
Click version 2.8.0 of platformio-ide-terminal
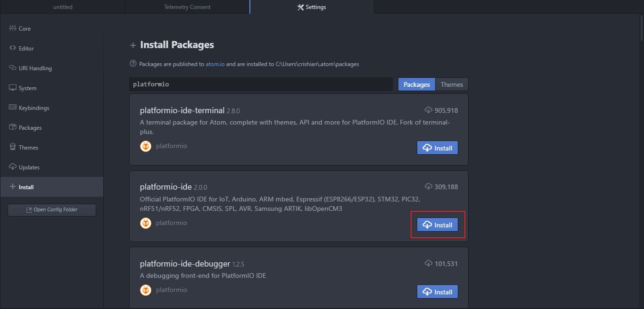coord(233,112)
